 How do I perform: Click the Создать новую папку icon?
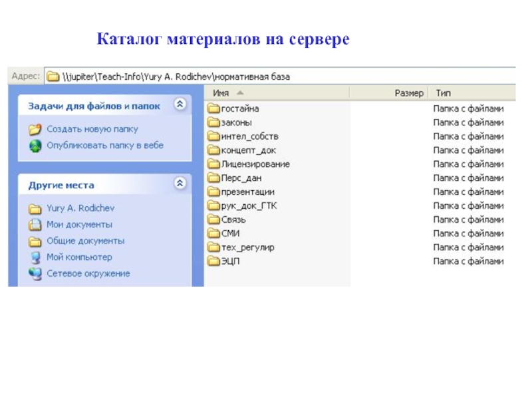(35, 129)
